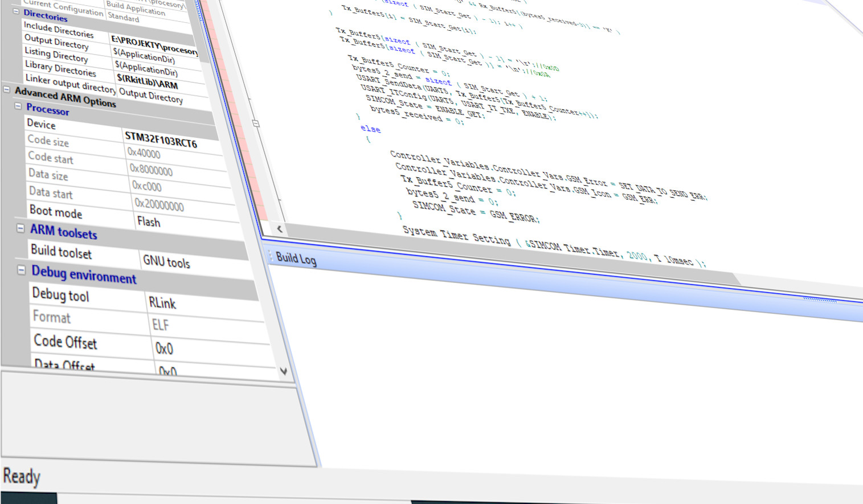Select the Device property label

[41, 124]
